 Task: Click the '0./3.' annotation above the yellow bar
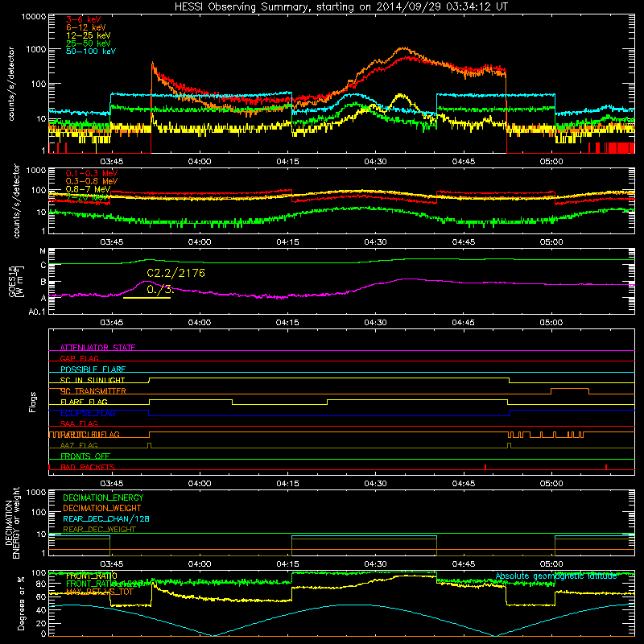tap(160, 290)
